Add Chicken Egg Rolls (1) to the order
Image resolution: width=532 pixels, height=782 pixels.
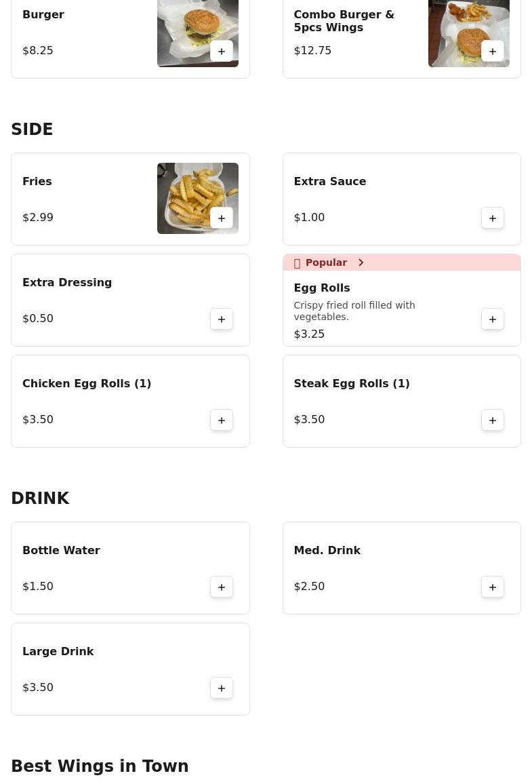[x=222, y=421]
